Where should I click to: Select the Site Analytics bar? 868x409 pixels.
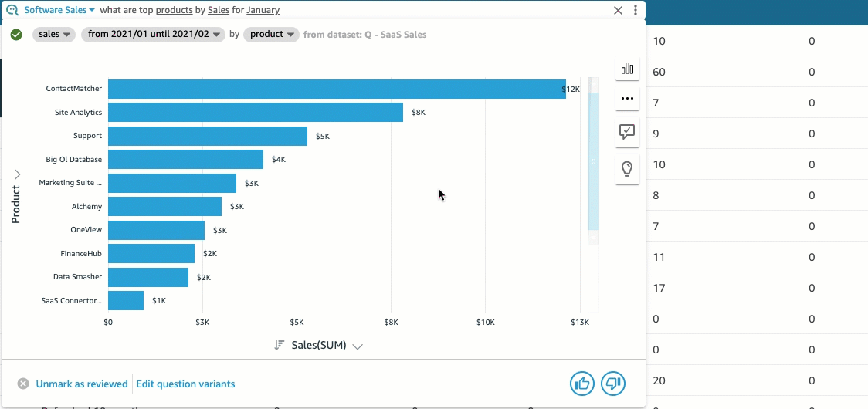pyautogui.click(x=255, y=113)
